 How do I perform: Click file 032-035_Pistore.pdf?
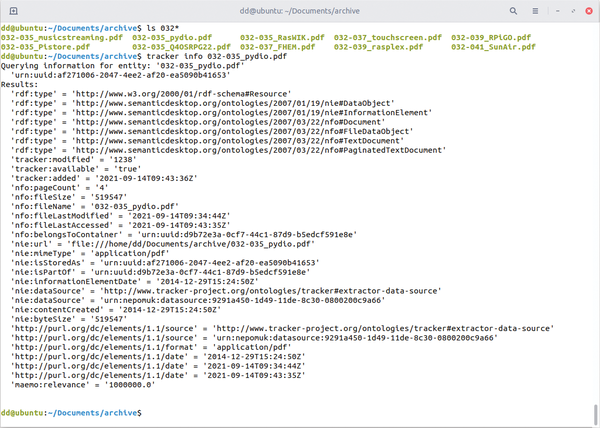tap(45, 47)
